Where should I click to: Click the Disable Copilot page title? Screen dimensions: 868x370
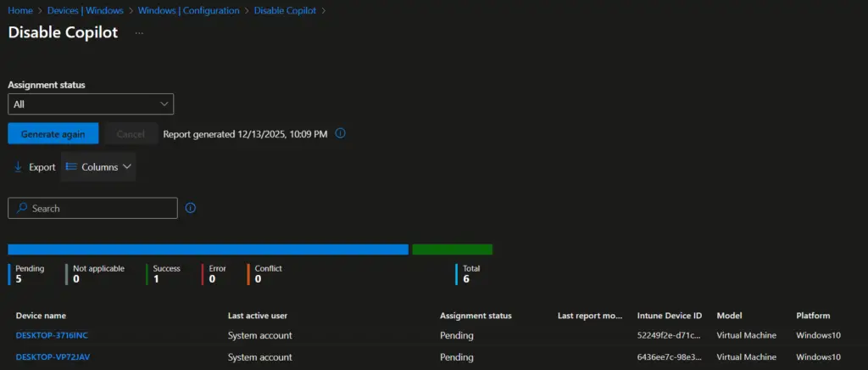click(63, 32)
